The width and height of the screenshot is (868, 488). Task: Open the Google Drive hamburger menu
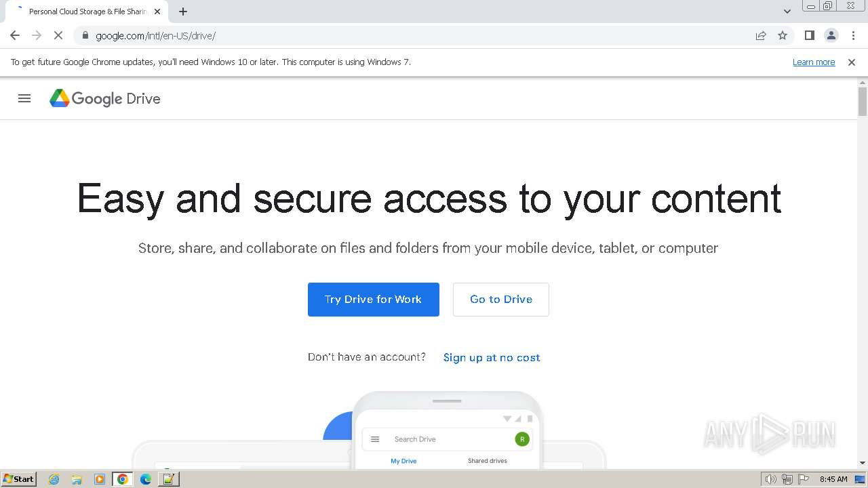click(x=24, y=98)
